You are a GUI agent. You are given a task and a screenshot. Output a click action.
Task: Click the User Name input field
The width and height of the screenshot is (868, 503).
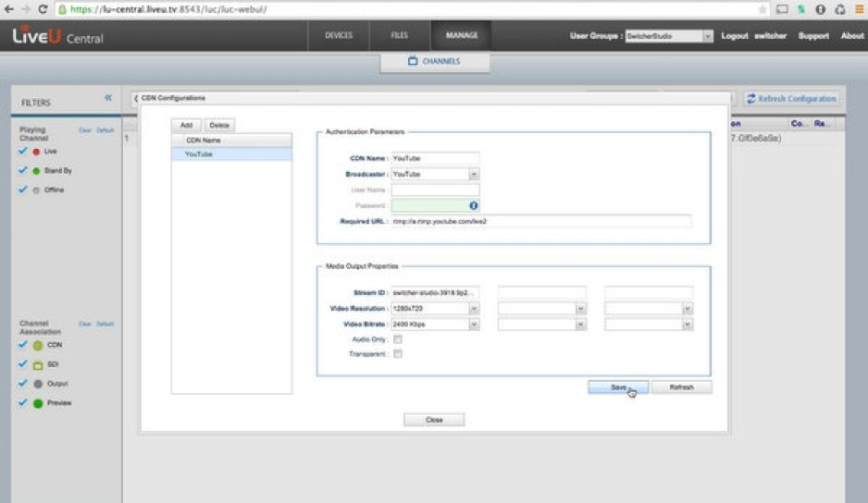435,190
